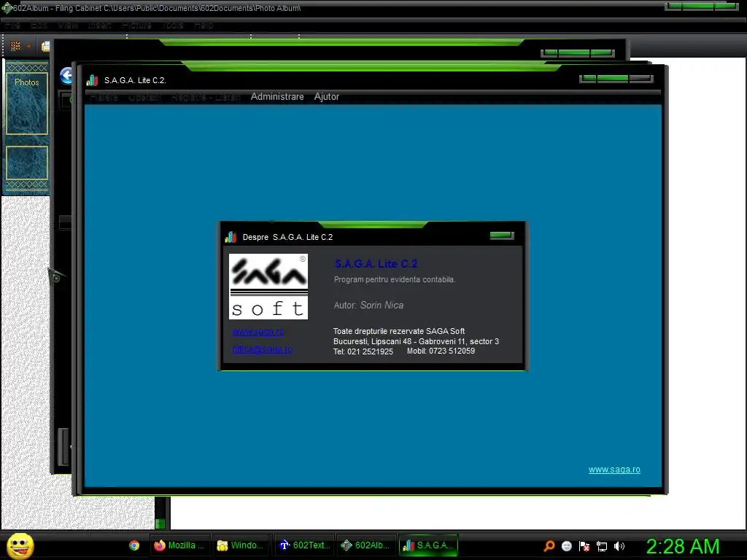Click the SAGA soft logo image
The image size is (747, 560).
pyautogui.click(x=268, y=286)
